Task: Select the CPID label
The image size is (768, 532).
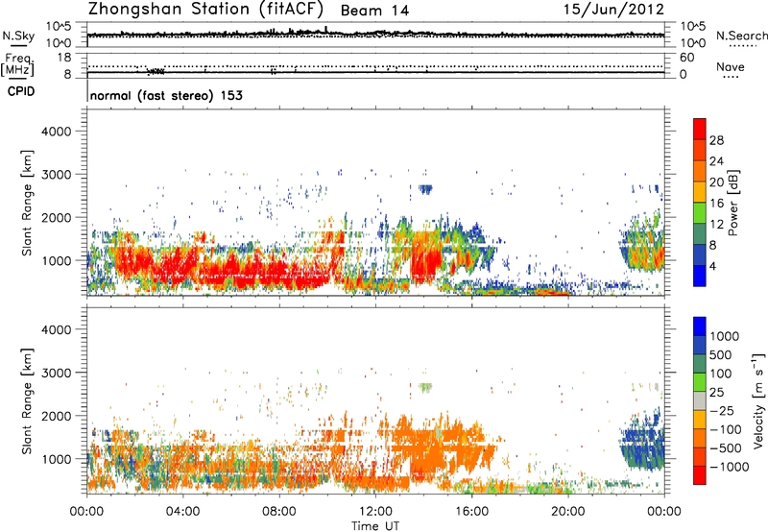Action: click(x=21, y=91)
